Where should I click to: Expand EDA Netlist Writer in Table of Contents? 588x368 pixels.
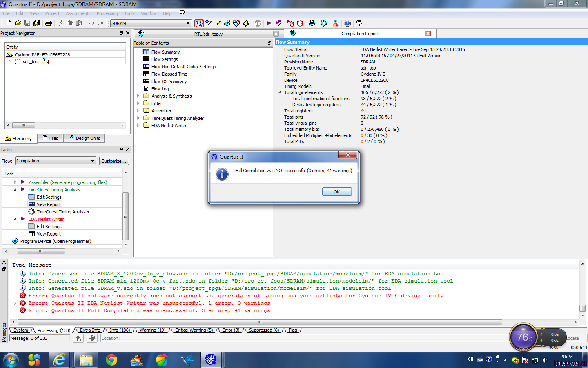(138, 126)
